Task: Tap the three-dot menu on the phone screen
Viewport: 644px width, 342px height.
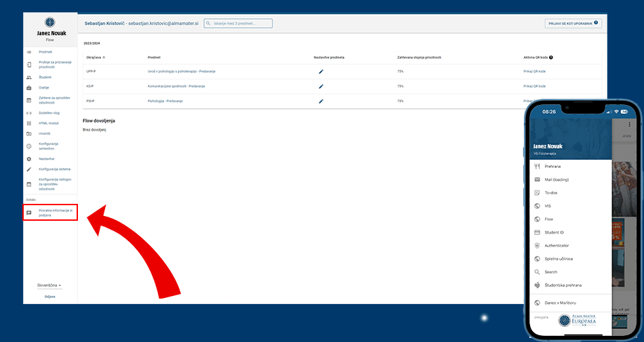Action: 629,125
